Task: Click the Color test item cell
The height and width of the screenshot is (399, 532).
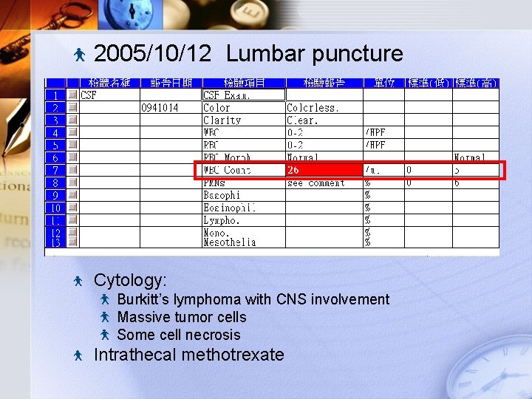Action: click(244, 108)
